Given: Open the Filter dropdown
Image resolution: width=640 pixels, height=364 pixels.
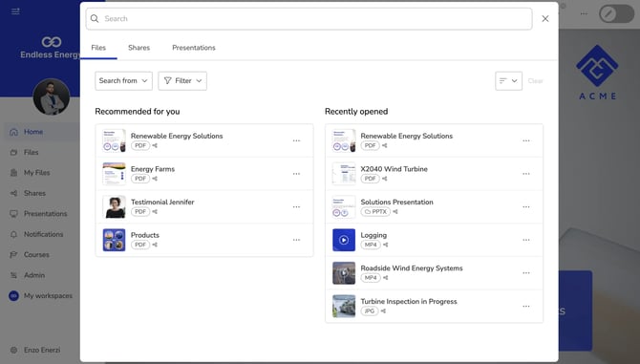Looking at the screenshot, I should [182, 81].
